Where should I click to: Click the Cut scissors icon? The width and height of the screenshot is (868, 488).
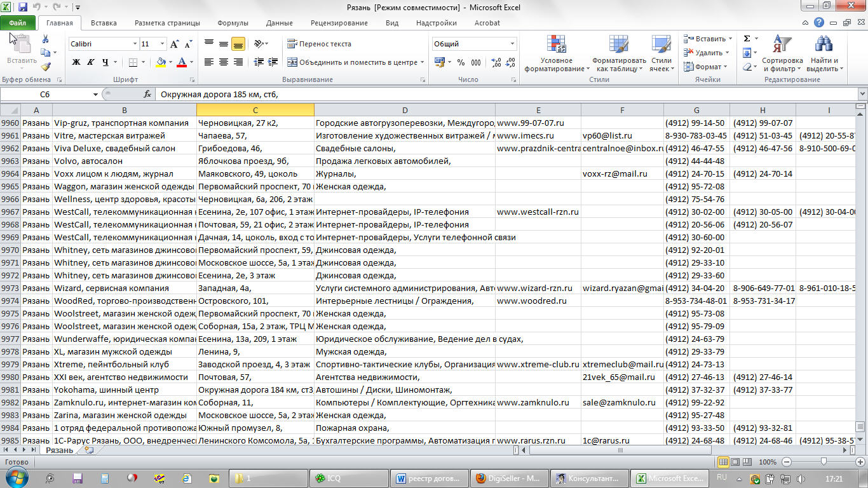point(45,40)
